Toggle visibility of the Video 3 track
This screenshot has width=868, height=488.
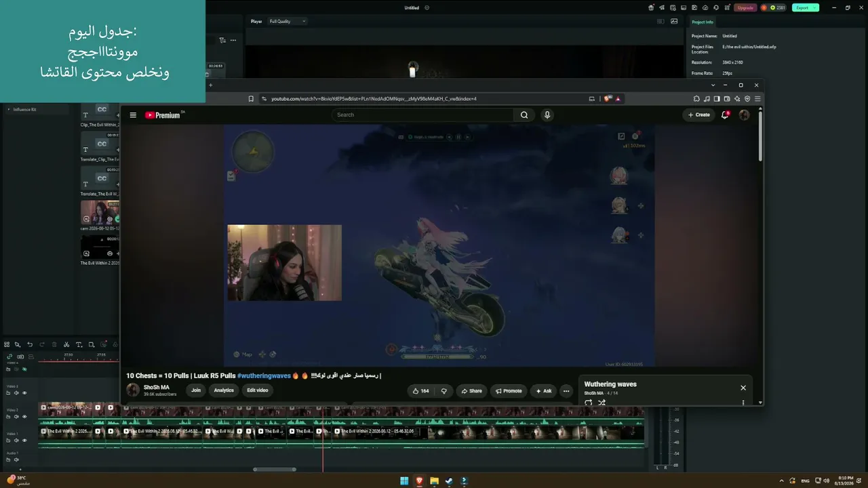[24, 393]
